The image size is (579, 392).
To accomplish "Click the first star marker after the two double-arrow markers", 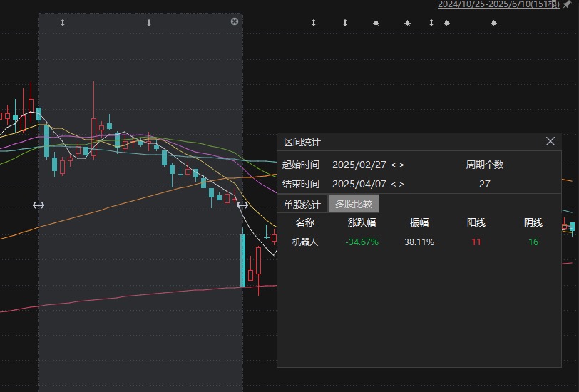I will [376, 24].
